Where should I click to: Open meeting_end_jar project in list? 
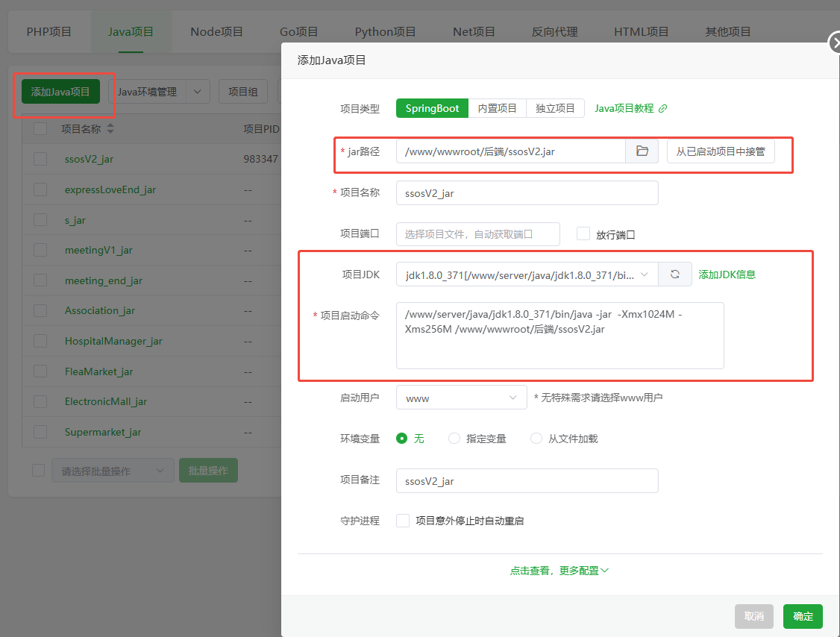[x=104, y=280]
